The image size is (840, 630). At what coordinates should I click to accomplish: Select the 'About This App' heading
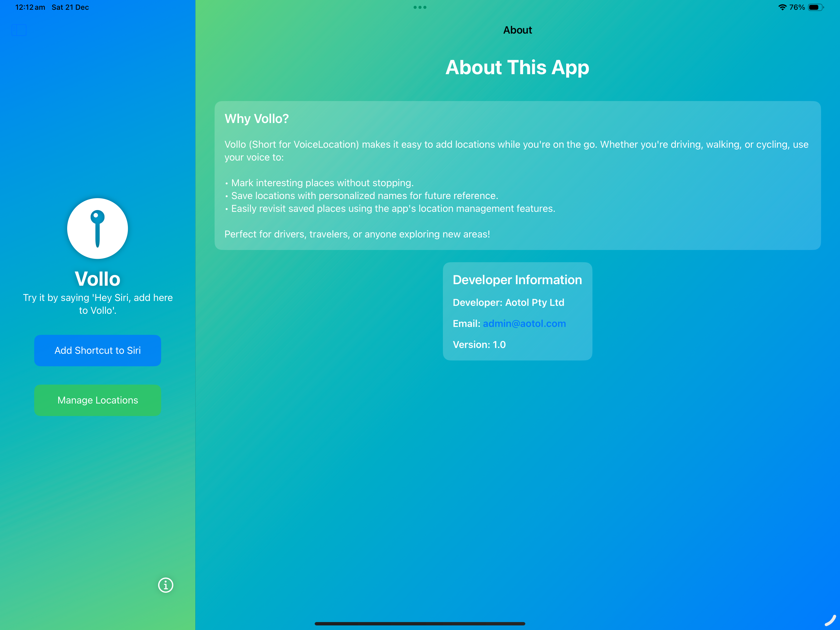pyautogui.click(x=517, y=67)
